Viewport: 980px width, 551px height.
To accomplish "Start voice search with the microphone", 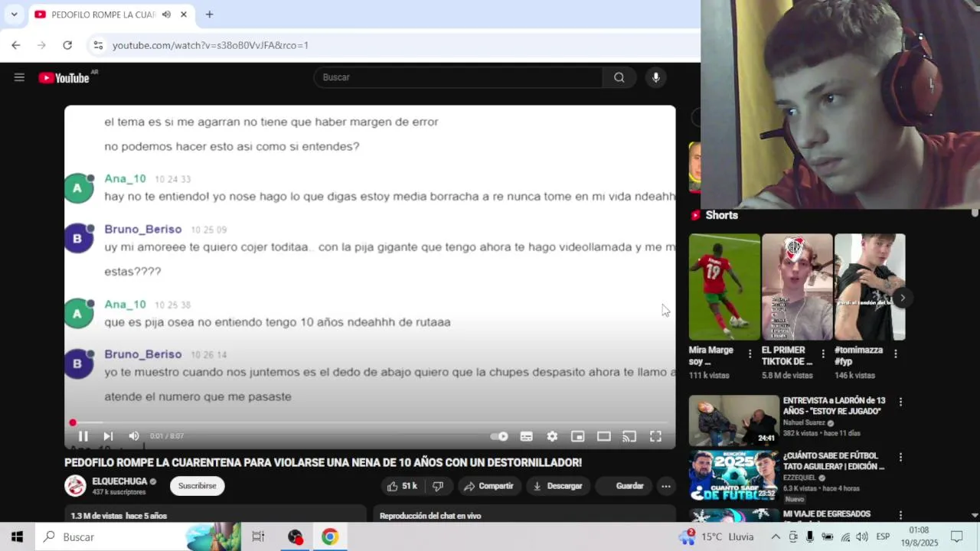I will click(x=655, y=77).
